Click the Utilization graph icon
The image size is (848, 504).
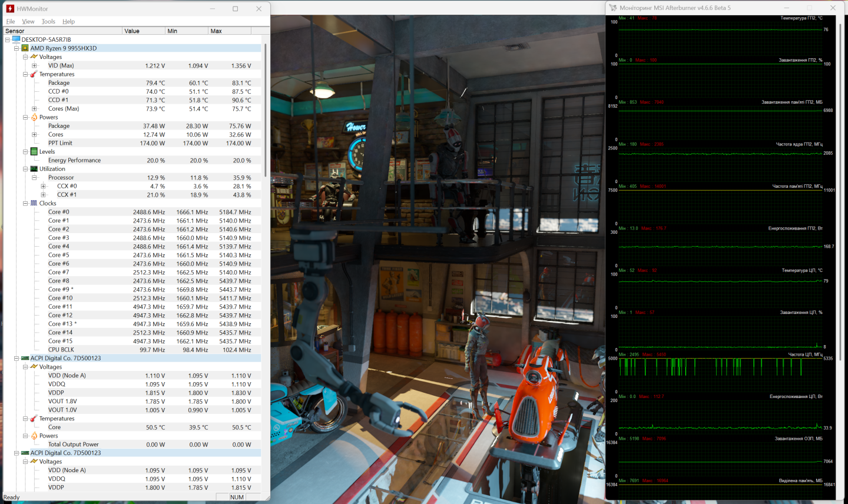[x=34, y=169]
